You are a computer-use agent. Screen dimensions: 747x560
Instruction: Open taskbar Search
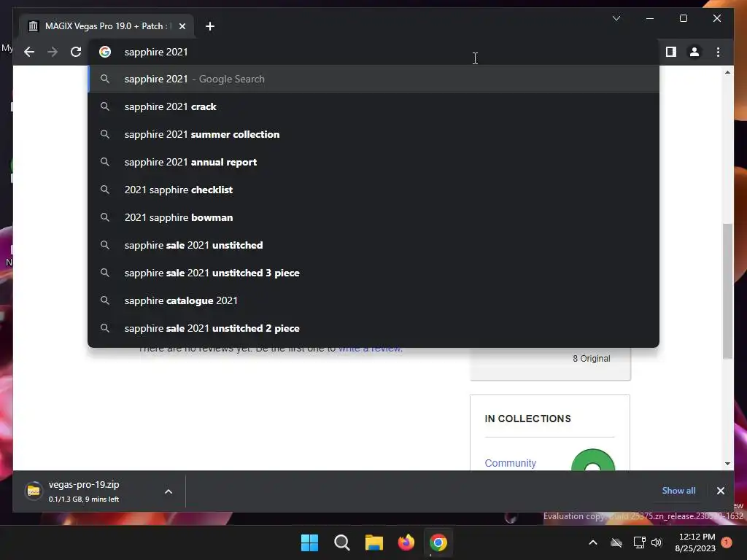pyautogui.click(x=341, y=542)
